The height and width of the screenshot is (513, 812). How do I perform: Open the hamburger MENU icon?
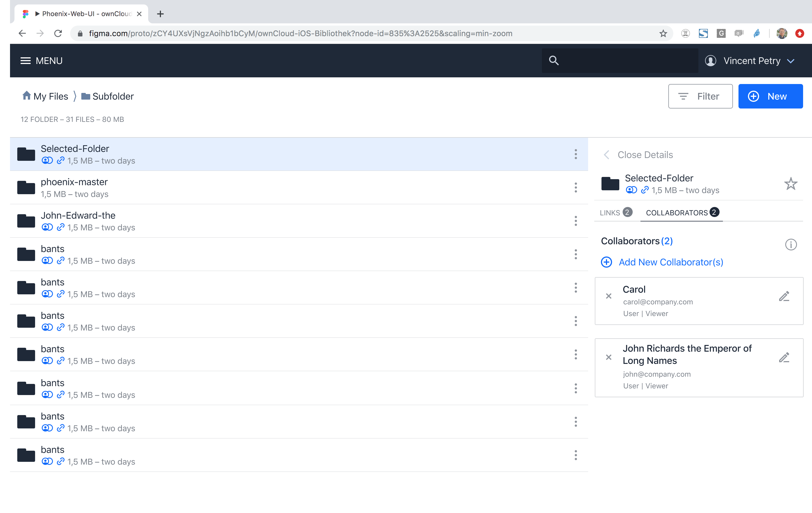[x=25, y=61]
